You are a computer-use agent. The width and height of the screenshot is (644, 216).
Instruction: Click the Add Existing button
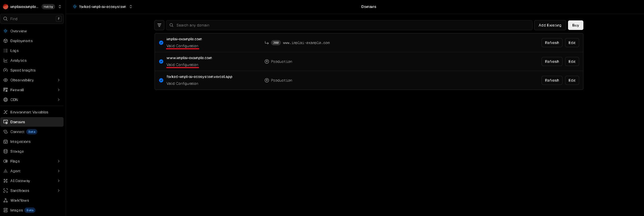pyautogui.click(x=550, y=25)
